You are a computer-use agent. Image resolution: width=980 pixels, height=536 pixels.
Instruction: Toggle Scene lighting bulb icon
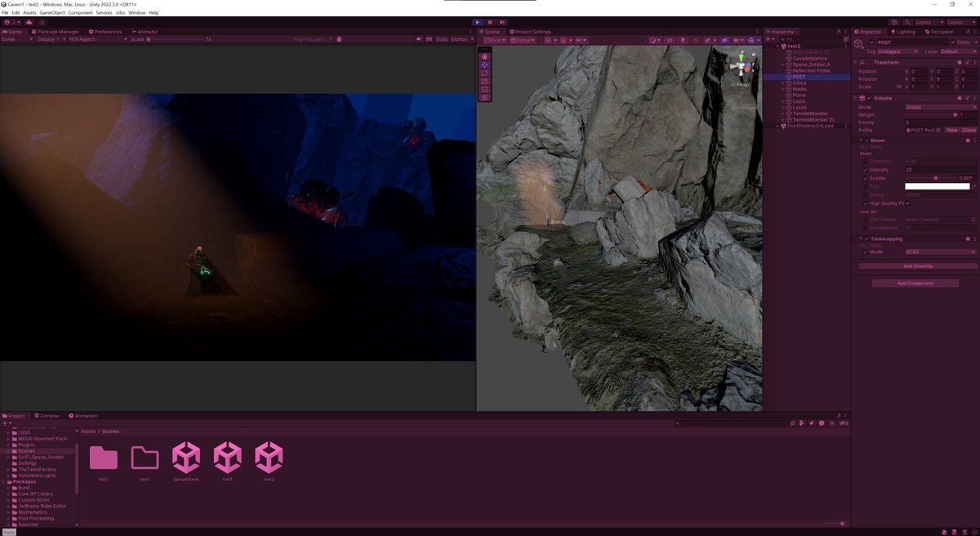[x=683, y=39]
